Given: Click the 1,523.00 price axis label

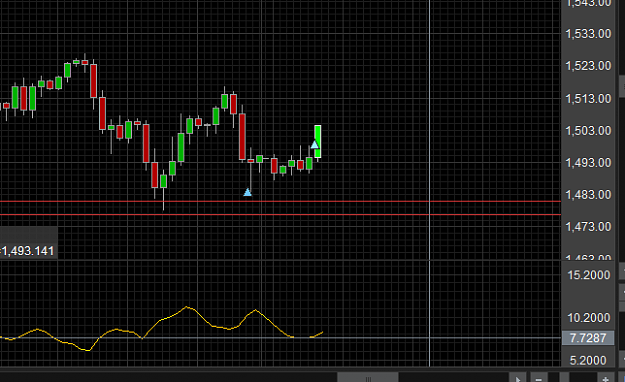Looking at the screenshot, I should pyautogui.click(x=588, y=66).
